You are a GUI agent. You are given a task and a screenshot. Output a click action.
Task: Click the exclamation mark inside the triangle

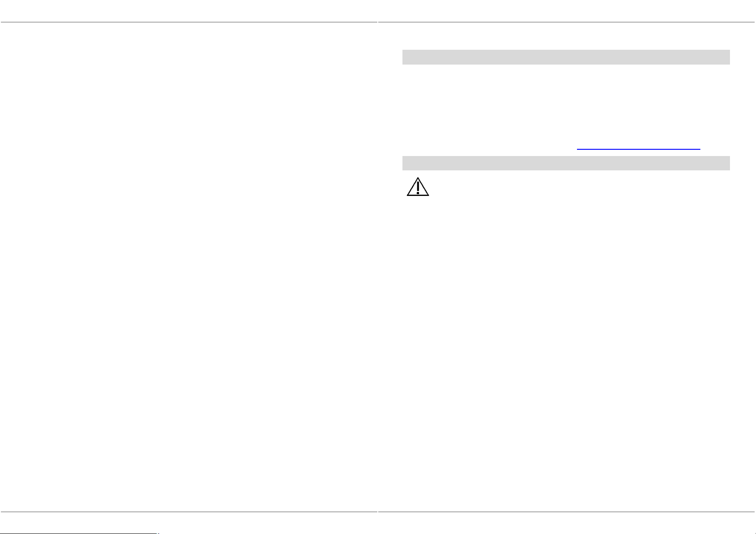tap(418, 188)
